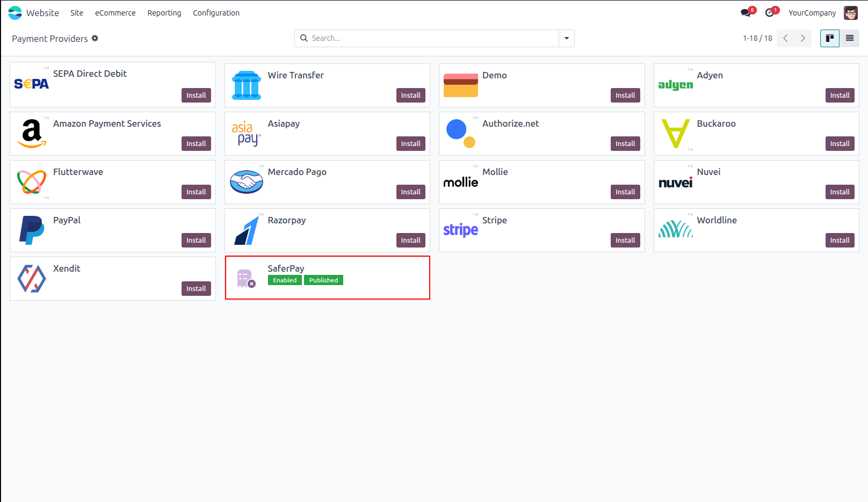This screenshot has width=868, height=502.
Task: Click the SaferPay Enabled status badge
Action: pos(285,280)
